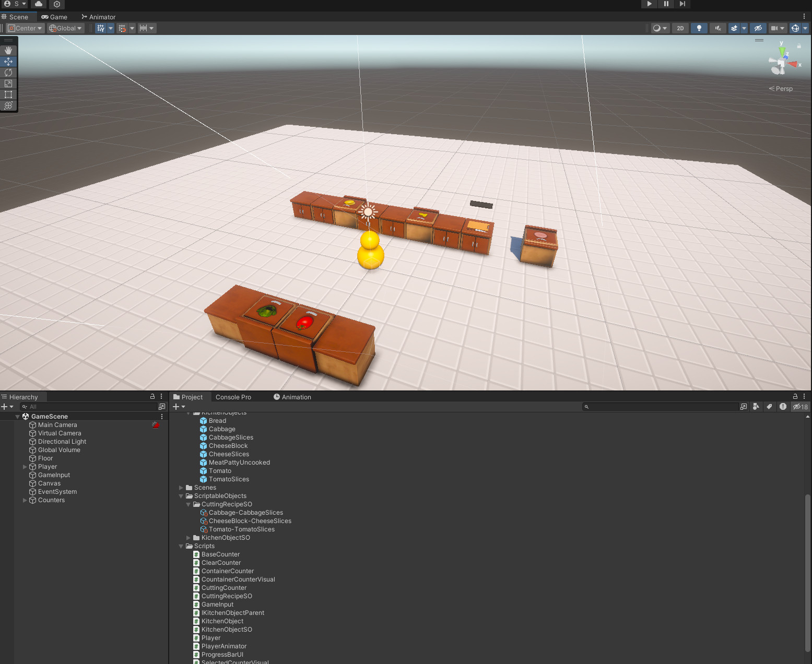Lock the Hierarchy panel
The width and height of the screenshot is (812, 664).
(152, 396)
